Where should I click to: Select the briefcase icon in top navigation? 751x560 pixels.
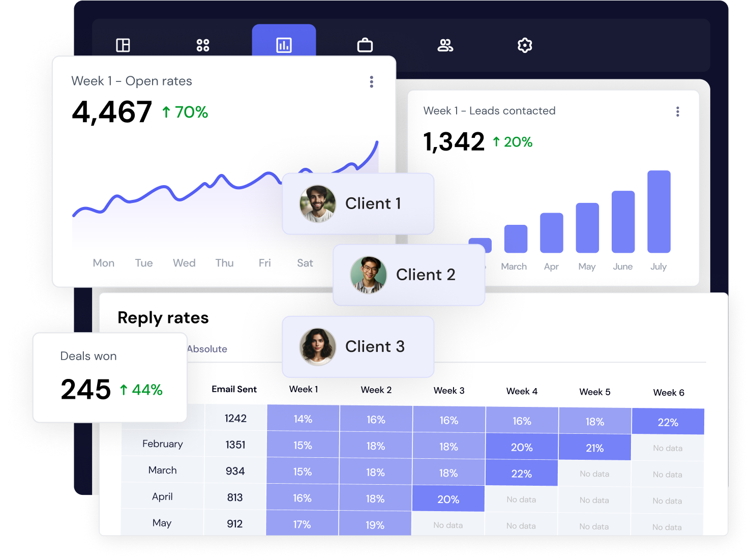click(365, 45)
